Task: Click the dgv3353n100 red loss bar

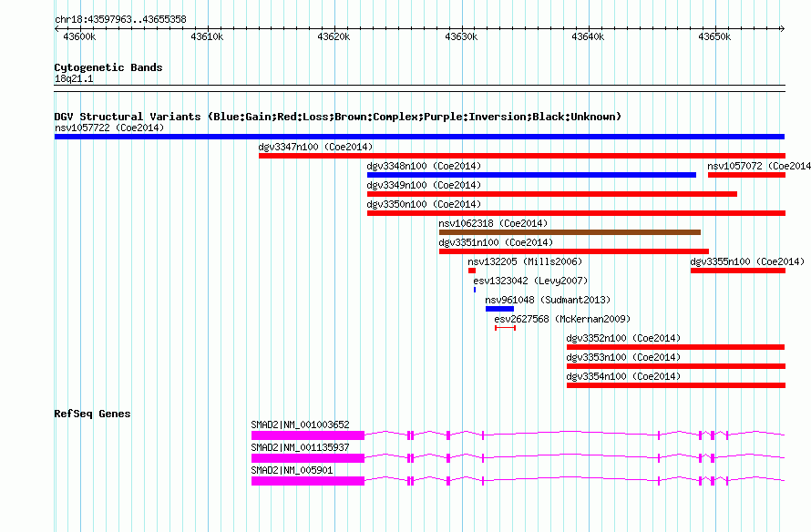Action: click(x=676, y=366)
